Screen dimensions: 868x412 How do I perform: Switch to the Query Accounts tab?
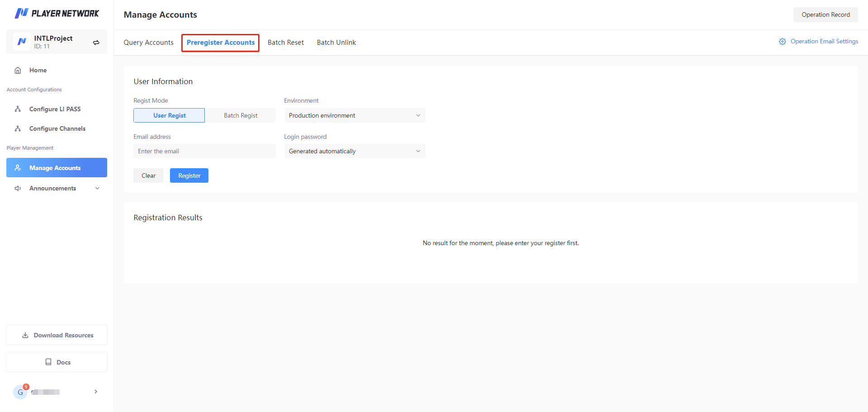click(x=148, y=43)
